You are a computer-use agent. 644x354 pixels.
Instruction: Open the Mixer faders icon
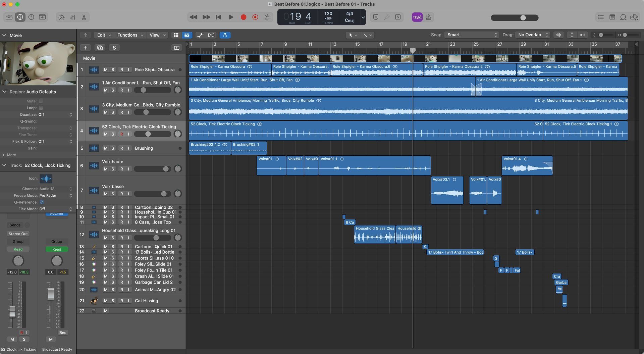(x=73, y=17)
